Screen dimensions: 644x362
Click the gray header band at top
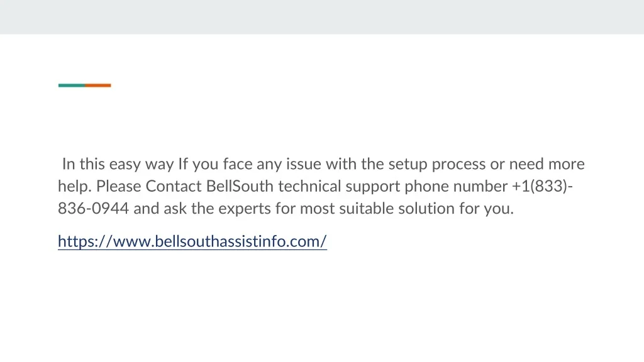click(x=322, y=17)
